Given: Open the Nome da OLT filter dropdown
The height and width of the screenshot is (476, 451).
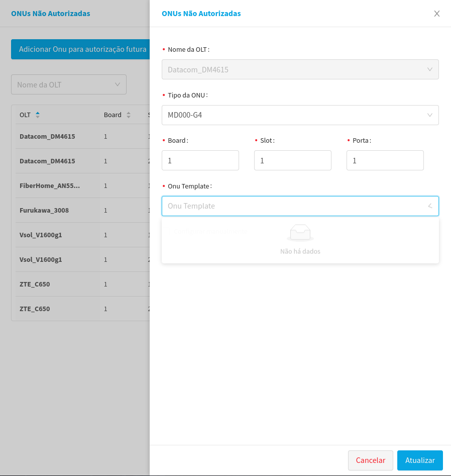Looking at the screenshot, I should pos(69,84).
